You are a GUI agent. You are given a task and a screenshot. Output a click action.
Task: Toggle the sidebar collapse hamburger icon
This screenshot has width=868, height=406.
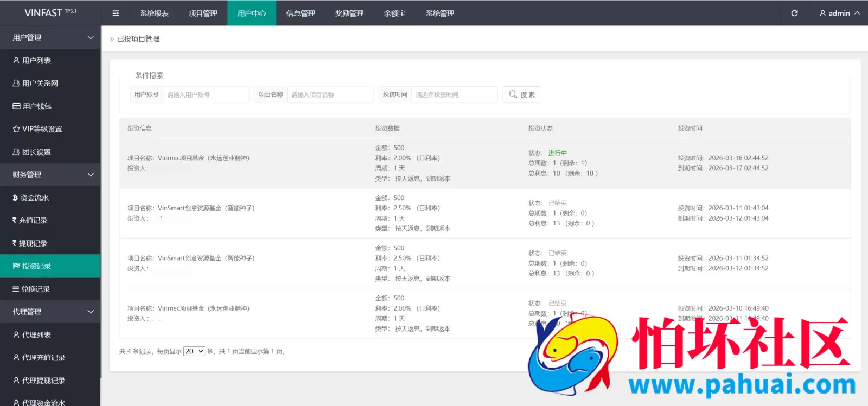[x=116, y=13]
